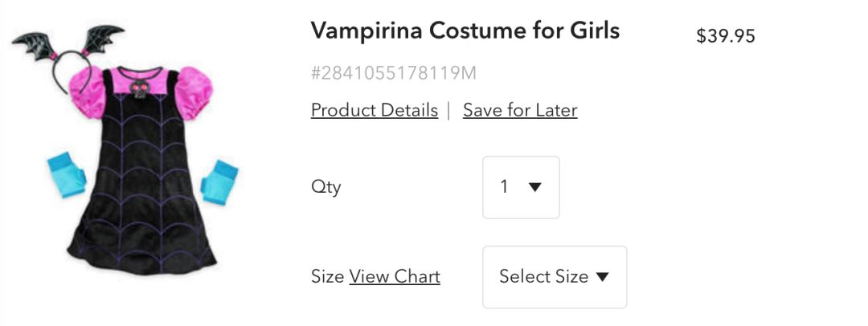
Task: Click the Vampirina Costume for Girls title
Action: click(465, 31)
